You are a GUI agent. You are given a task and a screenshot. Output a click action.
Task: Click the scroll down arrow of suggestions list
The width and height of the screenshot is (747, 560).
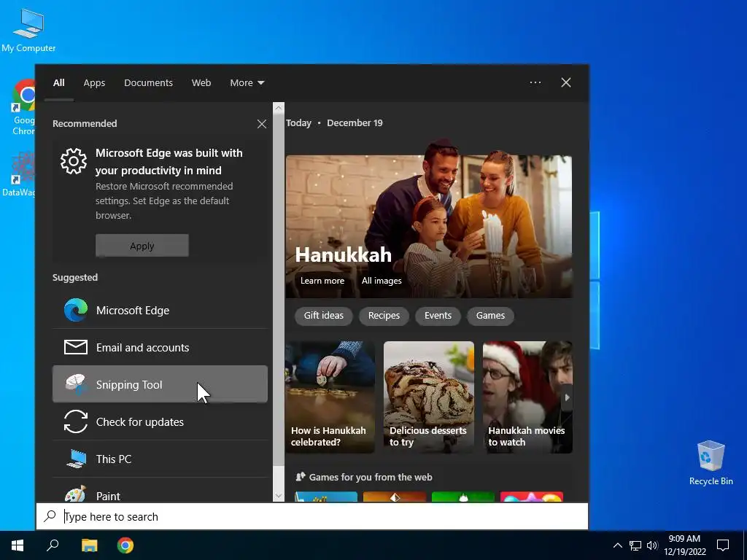point(279,496)
